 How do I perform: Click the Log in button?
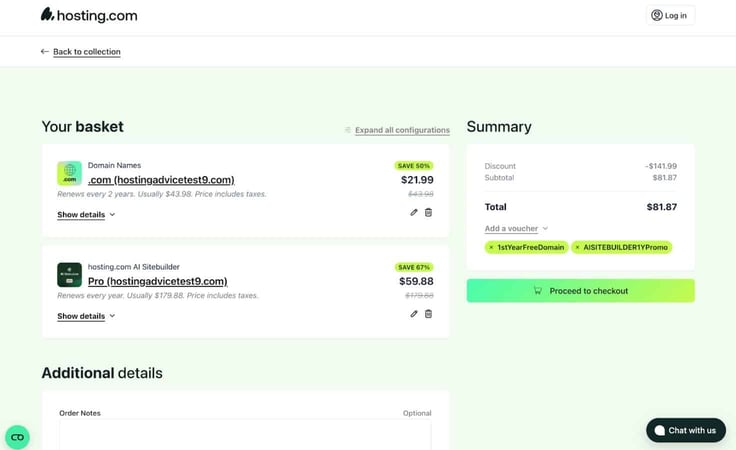pyautogui.click(x=670, y=15)
